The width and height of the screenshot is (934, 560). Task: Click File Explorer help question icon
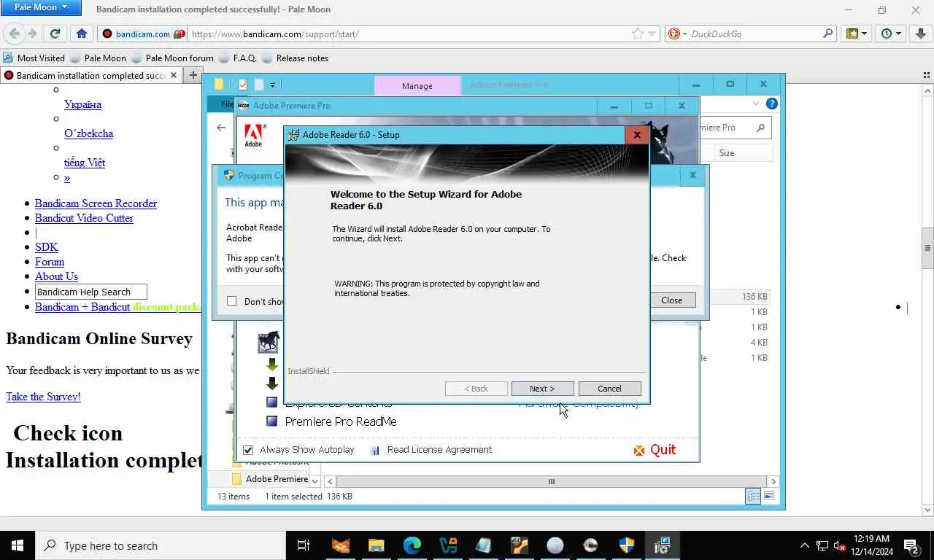pyautogui.click(x=772, y=104)
